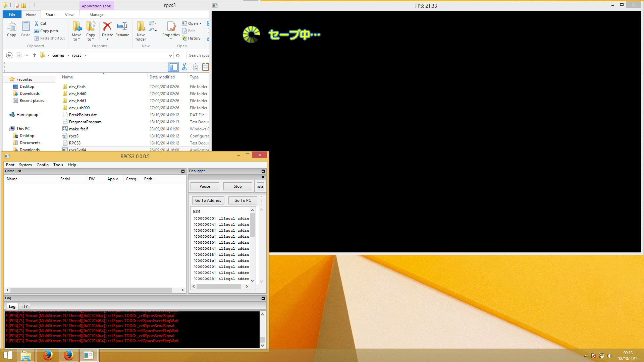
Task: Toggle the preview pane layout button
Action: point(173,67)
